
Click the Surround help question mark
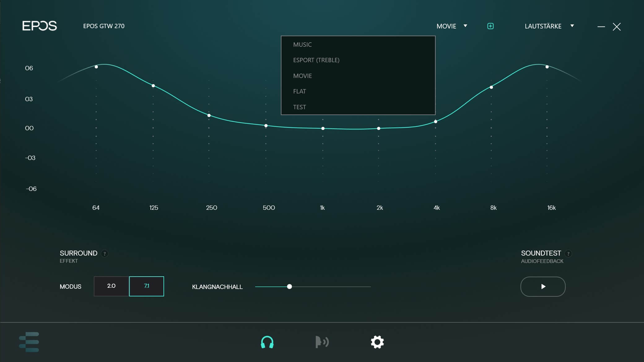[105, 254]
